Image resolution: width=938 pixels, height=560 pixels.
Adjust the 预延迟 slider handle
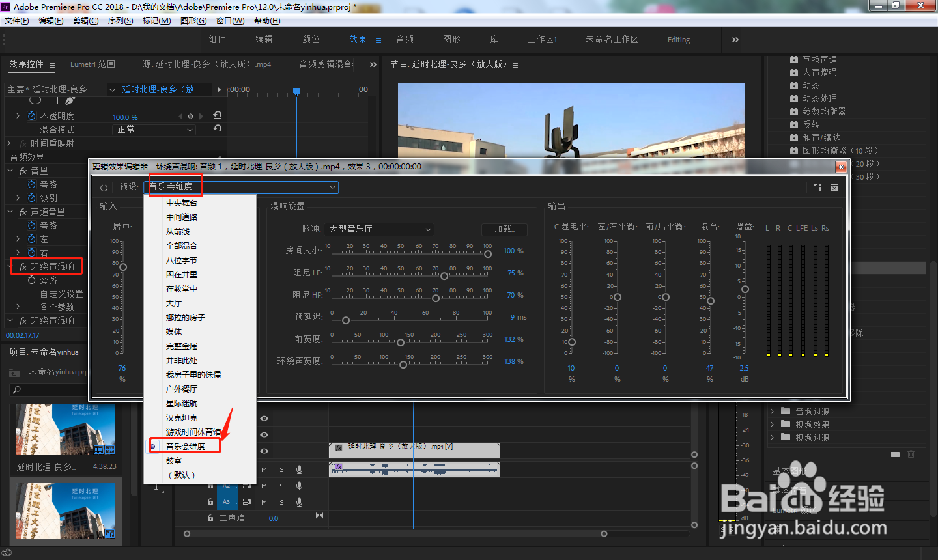click(346, 320)
